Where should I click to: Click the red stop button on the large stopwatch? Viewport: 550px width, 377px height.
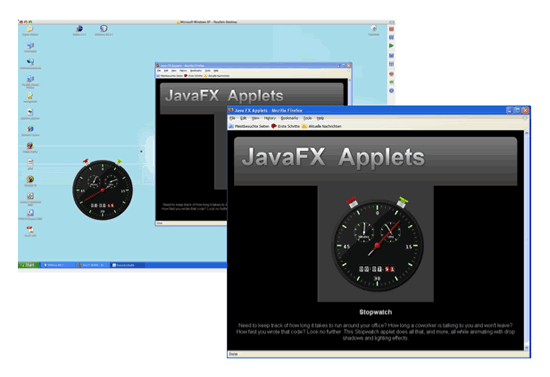point(351,202)
